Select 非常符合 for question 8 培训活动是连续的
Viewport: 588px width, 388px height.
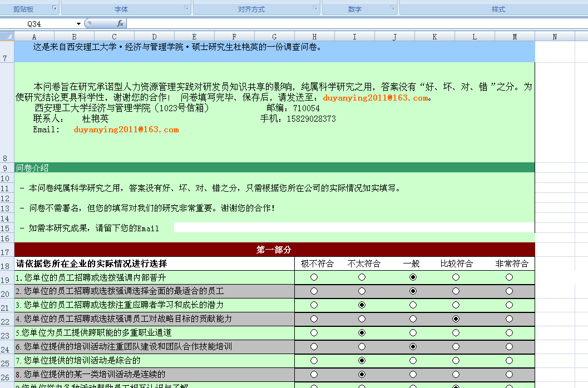(x=509, y=375)
